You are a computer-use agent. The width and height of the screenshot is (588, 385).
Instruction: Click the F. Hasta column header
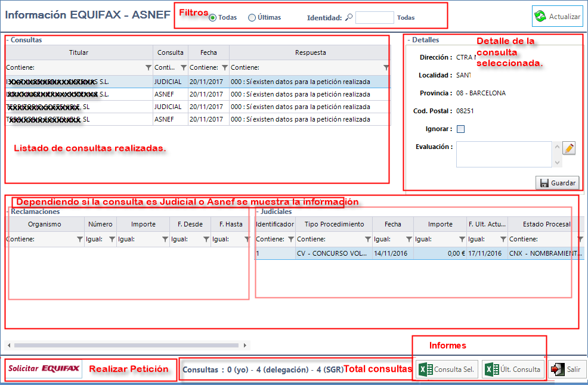click(231, 224)
